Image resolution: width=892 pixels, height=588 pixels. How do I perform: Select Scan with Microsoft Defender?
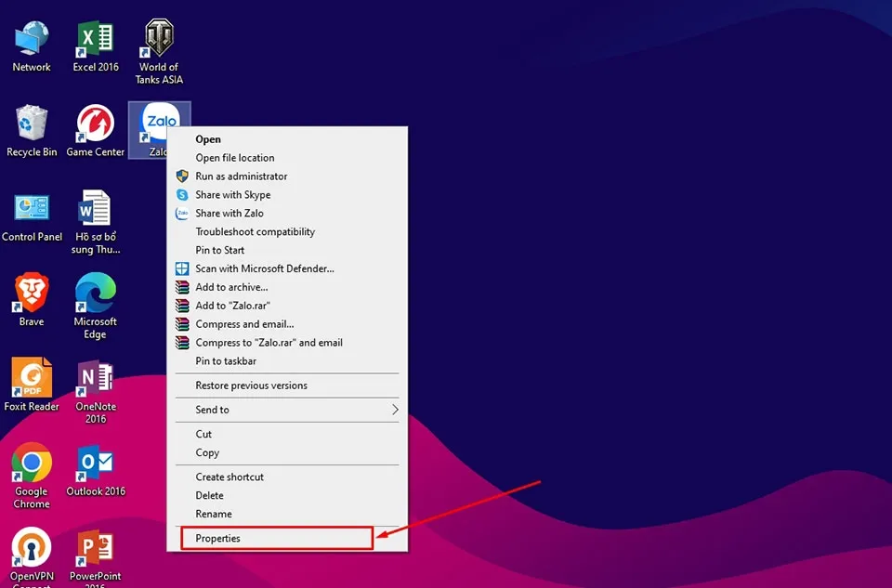click(264, 268)
